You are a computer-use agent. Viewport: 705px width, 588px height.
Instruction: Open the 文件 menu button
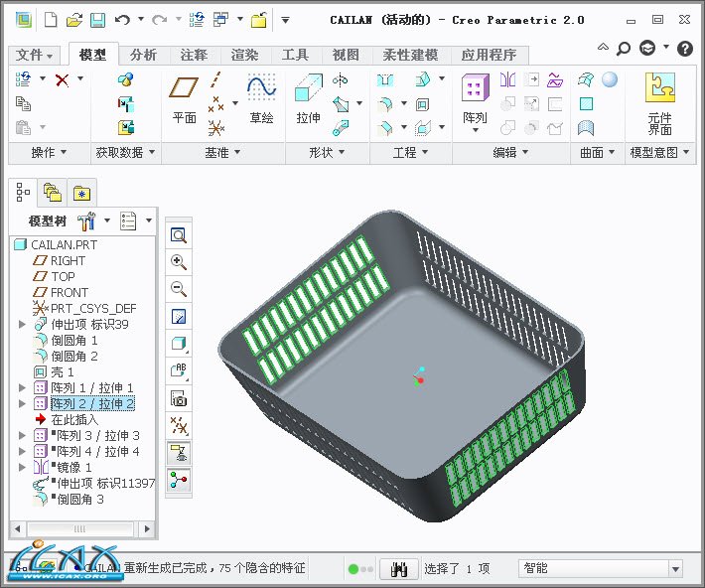[x=36, y=56]
